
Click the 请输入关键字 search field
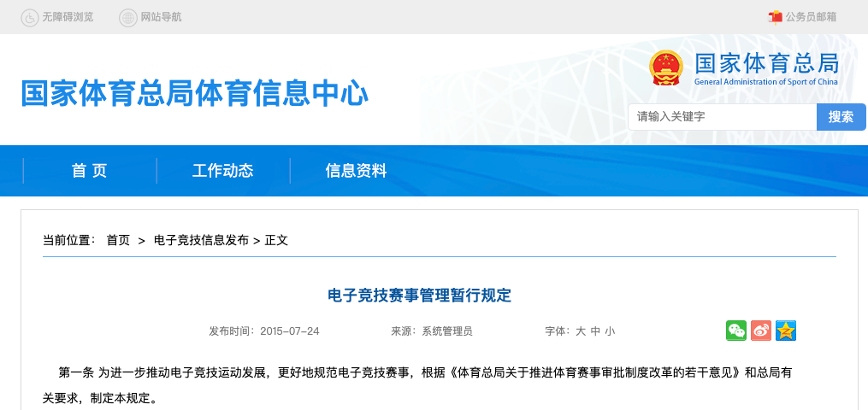[x=722, y=117]
